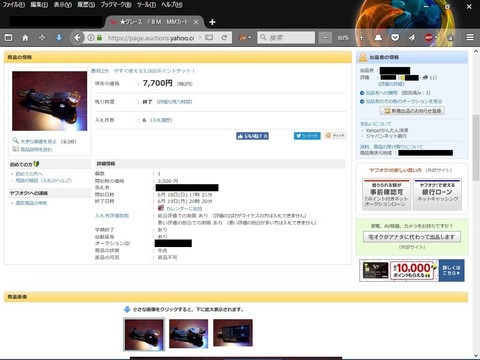Click the magnifier icon beside 大きな画像を見る
The image size is (480, 360).
pyautogui.click(x=15, y=140)
